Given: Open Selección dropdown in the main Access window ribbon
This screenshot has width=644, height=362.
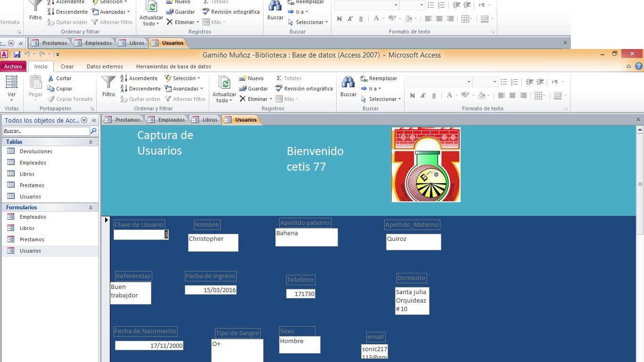Looking at the screenshot, I should click(x=182, y=78).
